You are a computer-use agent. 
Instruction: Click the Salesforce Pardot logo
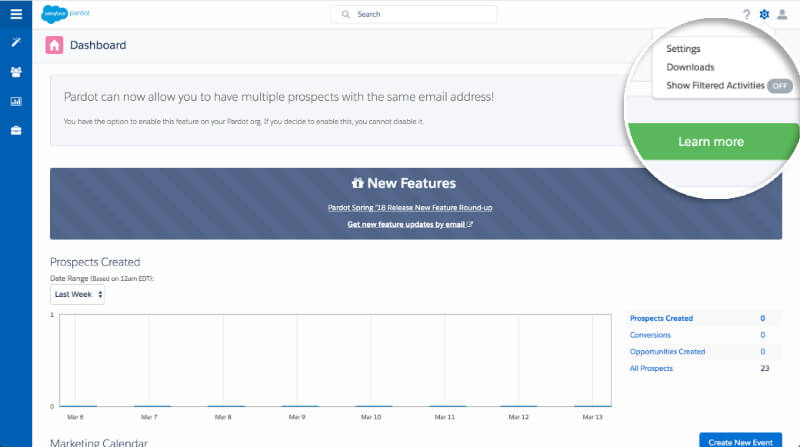point(66,14)
